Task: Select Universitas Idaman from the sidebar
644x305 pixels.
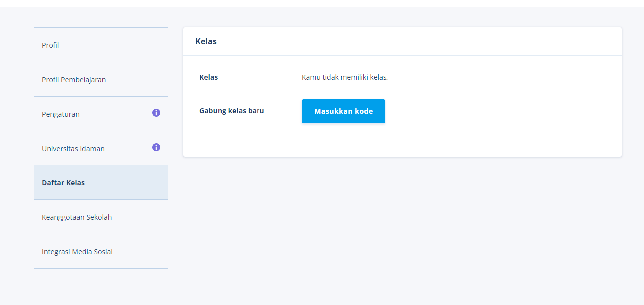Action: (x=101, y=148)
